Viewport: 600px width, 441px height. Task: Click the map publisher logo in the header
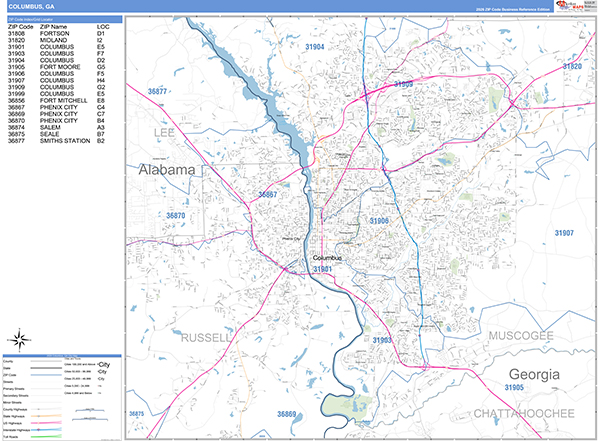coord(576,6)
